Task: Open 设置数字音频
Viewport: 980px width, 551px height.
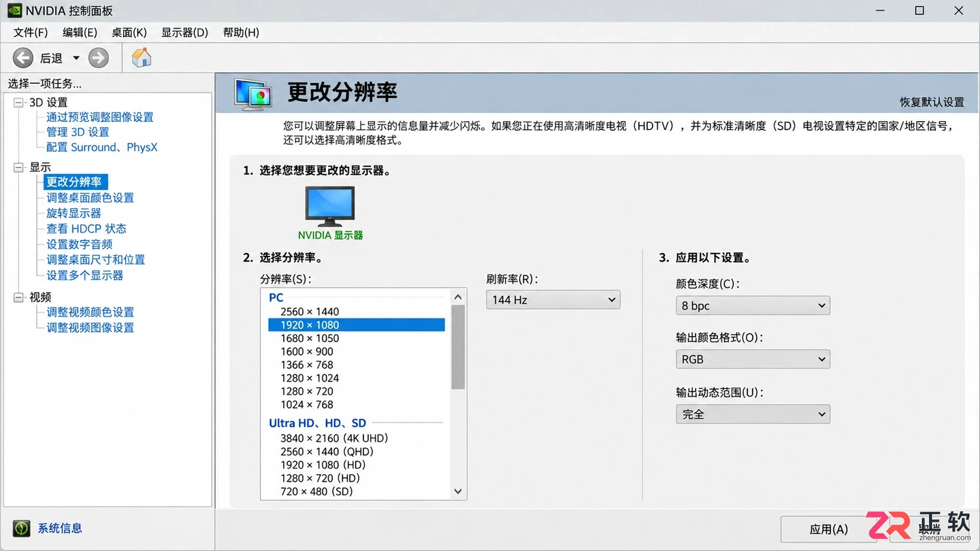Action: [x=80, y=244]
